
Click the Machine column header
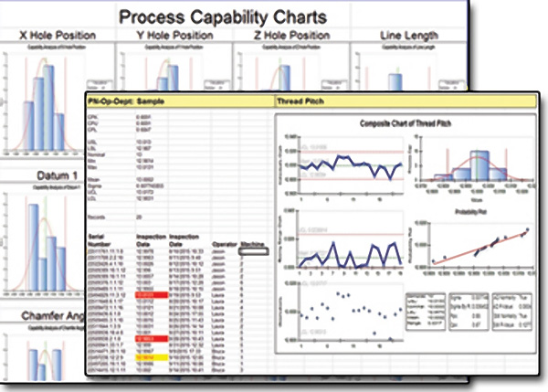252,244
